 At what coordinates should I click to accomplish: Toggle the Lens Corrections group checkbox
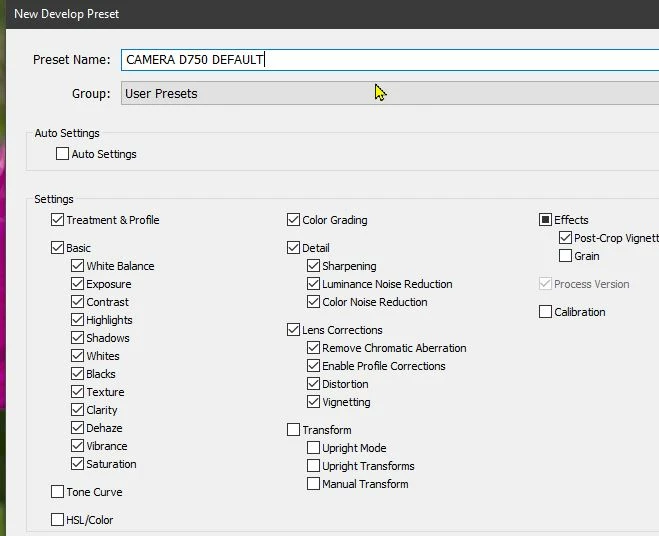293,330
